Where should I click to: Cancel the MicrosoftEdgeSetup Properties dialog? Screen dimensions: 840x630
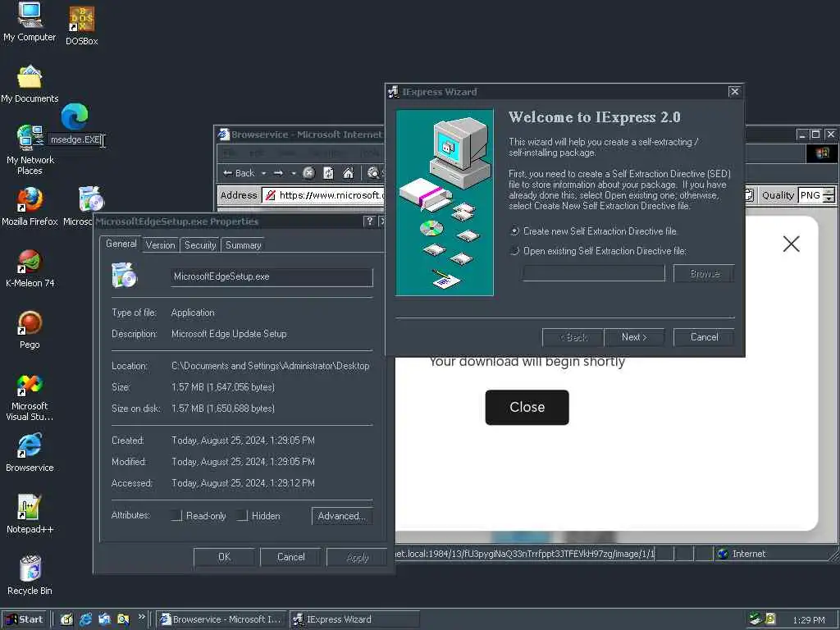[291, 557]
